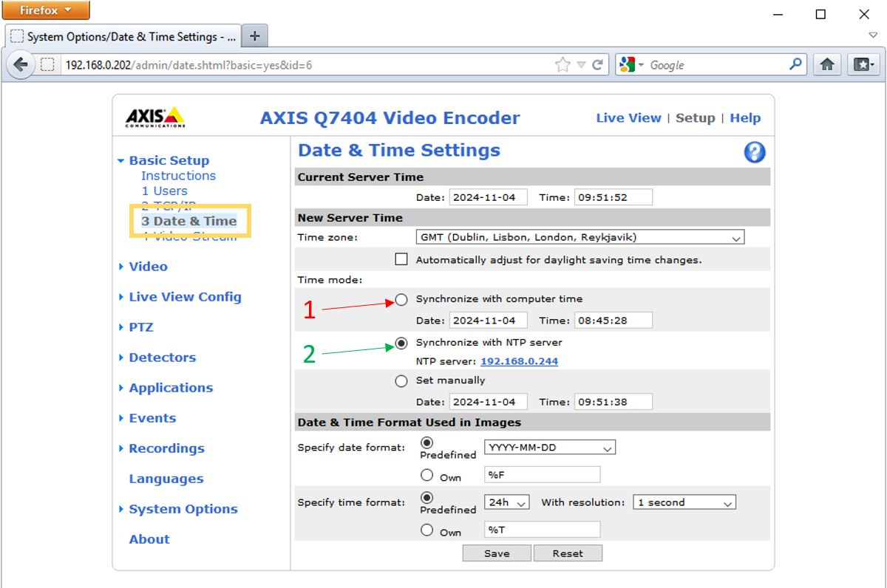Screen dimensions: 887x588
Task: Choose the Set manually time mode
Action: coord(401,381)
